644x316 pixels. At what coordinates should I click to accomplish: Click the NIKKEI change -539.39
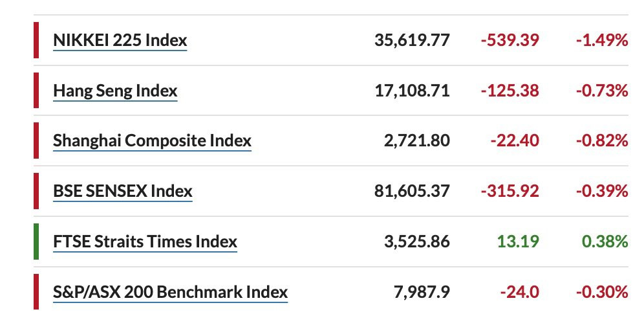pos(510,40)
